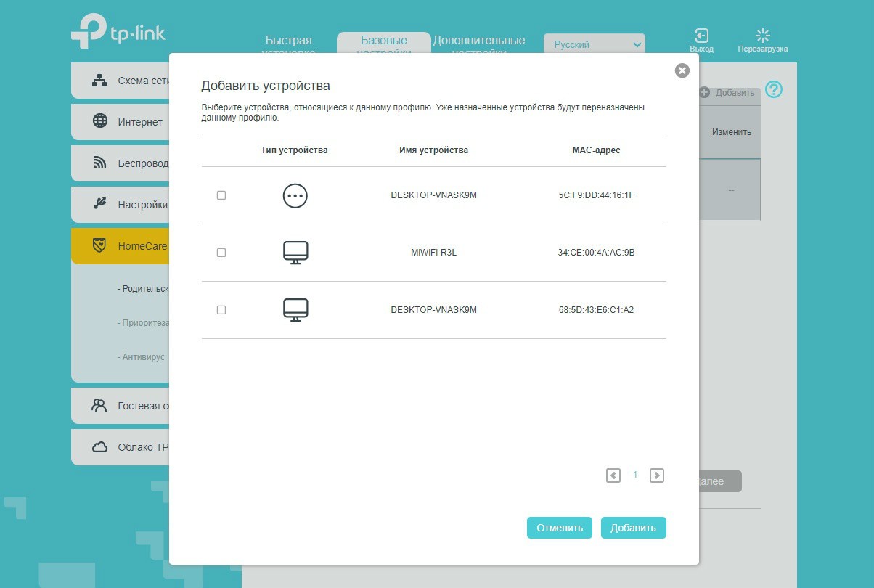Tick checkbox for MAC 68:5D:43:E6:C1:A2
Viewport: 874px width, 588px height.
[x=221, y=310]
